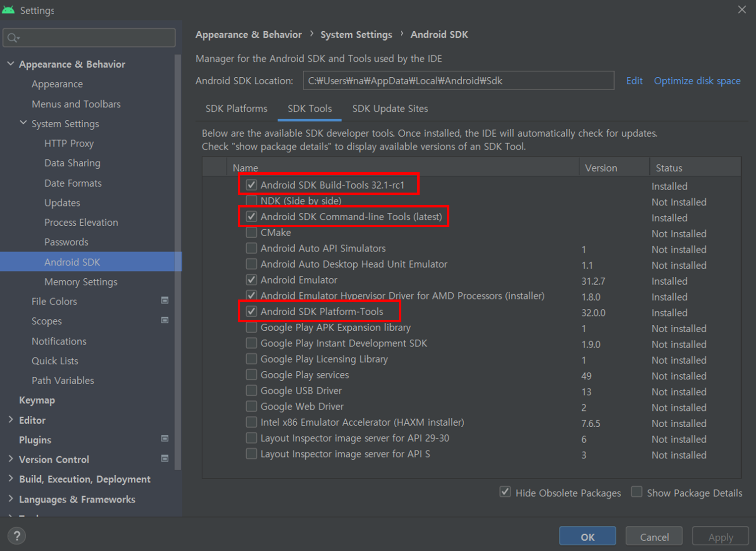Close the Settings dialog window
The height and width of the screenshot is (551, 756).
pyautogui.click(x=742, y=9)
